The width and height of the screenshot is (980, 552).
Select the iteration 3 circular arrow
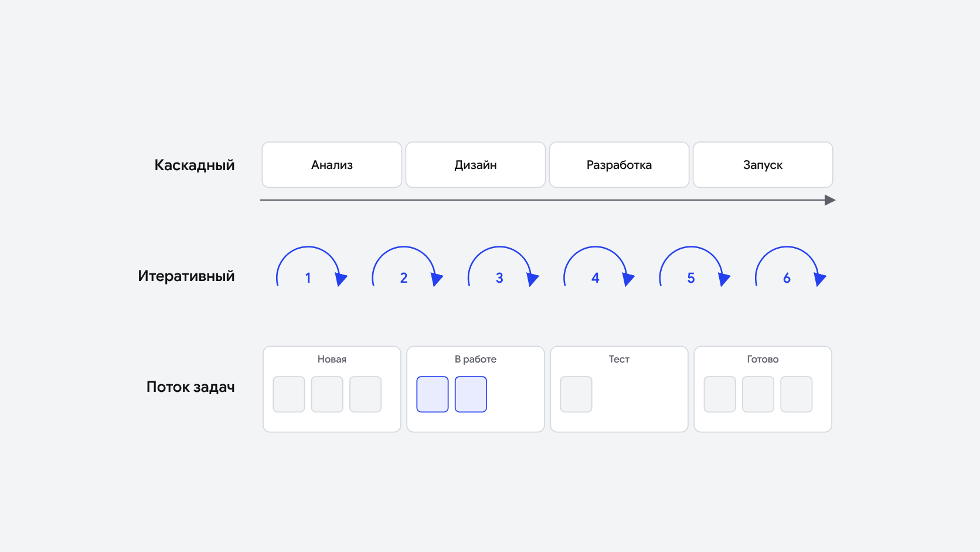503,267
